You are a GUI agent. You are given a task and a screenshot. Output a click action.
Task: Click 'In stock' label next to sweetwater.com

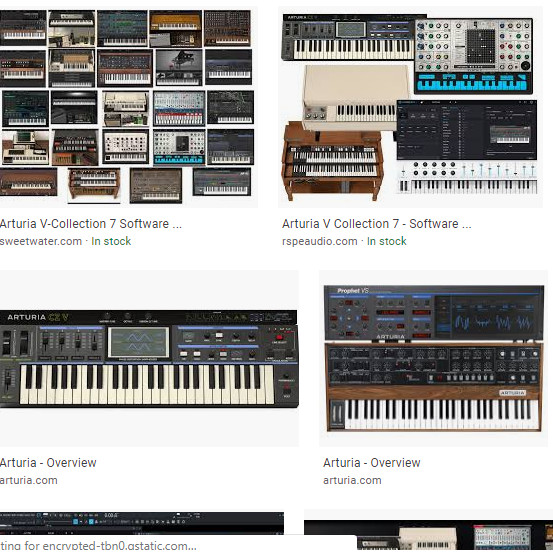tap(111, 241)
